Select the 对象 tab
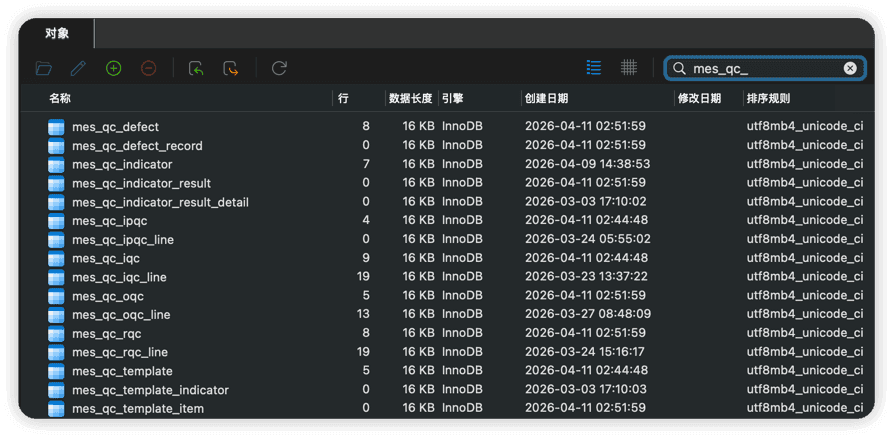Image resolution: width=893 pixels, height=437 pixels. click(57, 33)
